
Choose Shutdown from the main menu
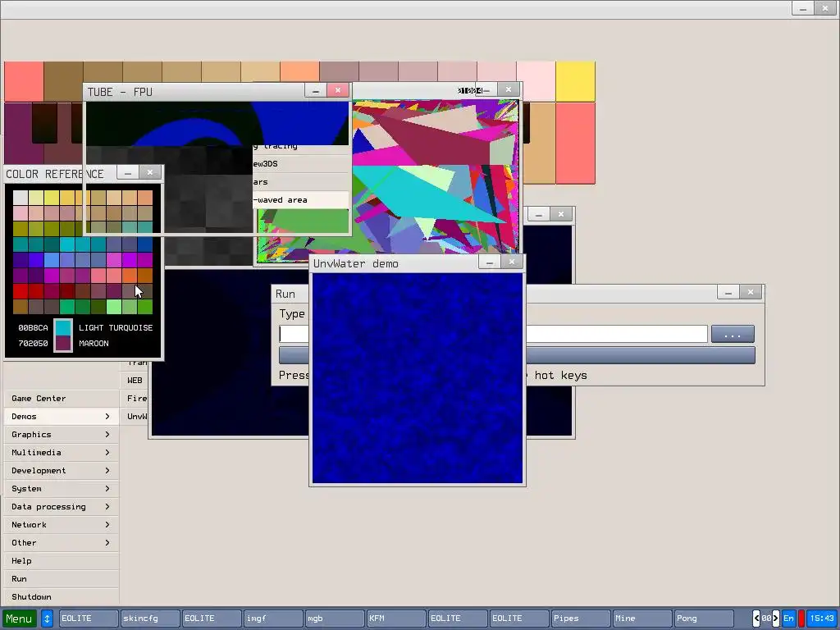61,597
